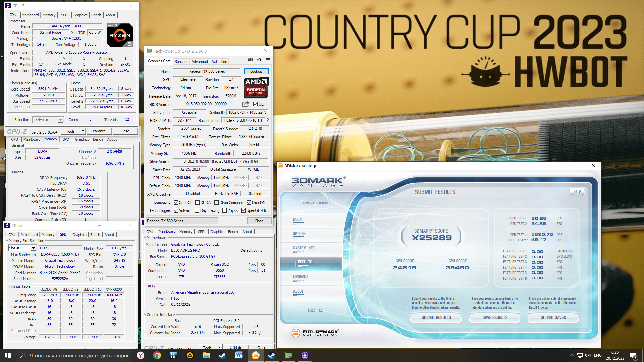This screenshot has width=644, height=362.
Task: Open the Radeon RX 580 Series GPU selector dropdown
Action: pos(182,221)
